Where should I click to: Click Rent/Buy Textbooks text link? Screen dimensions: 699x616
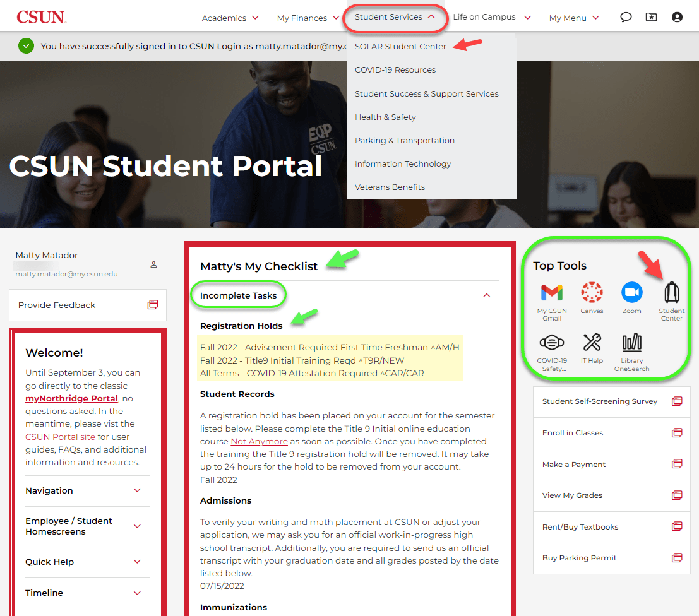[x=580, y=526]
